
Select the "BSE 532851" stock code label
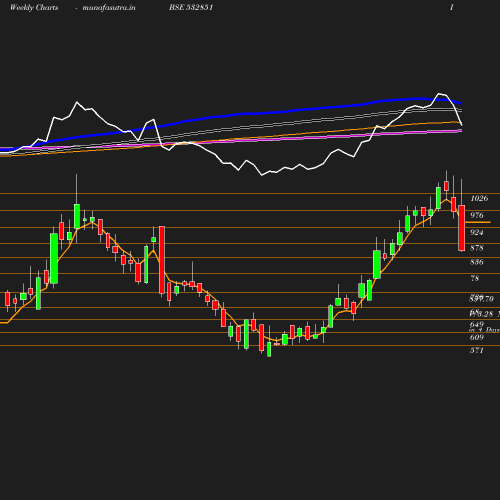click(191, 7)
